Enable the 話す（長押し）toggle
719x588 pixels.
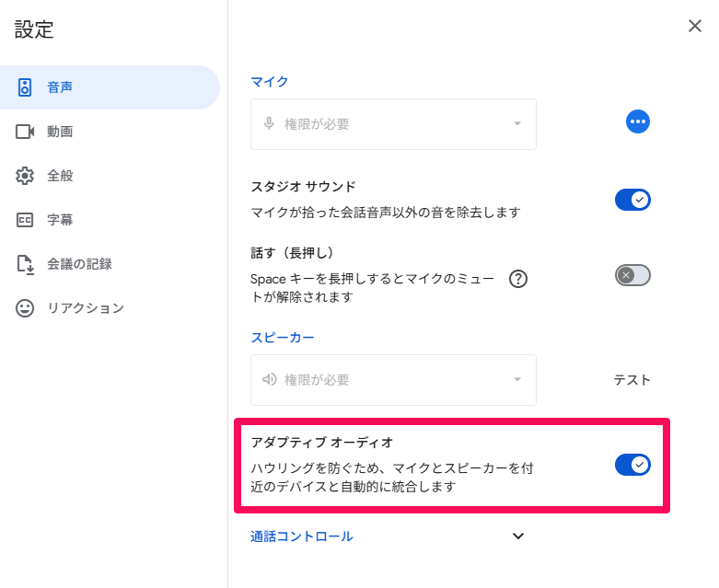[x=632, y=275]
